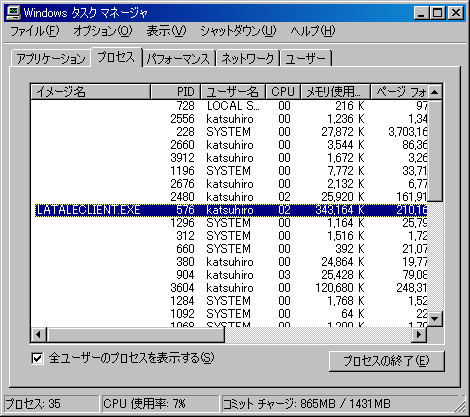The width and height of the screenshot is (470, 417).
Task: Switch to the パフォーマンス tab
Action: (x=178, y=59)
